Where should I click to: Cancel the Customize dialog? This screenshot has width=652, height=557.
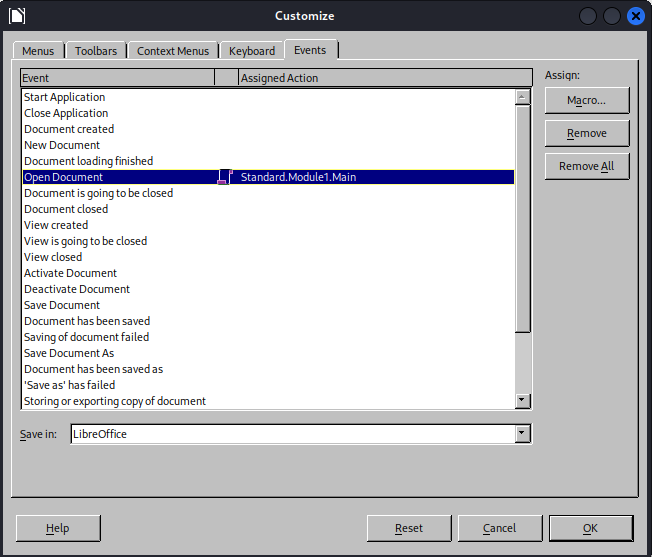[500, 528]
